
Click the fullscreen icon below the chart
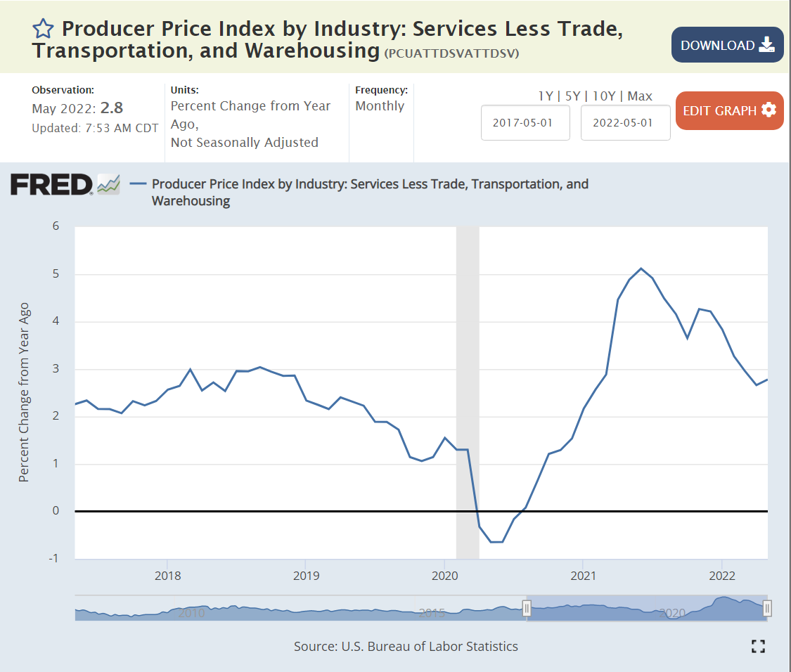coord(758,647)
